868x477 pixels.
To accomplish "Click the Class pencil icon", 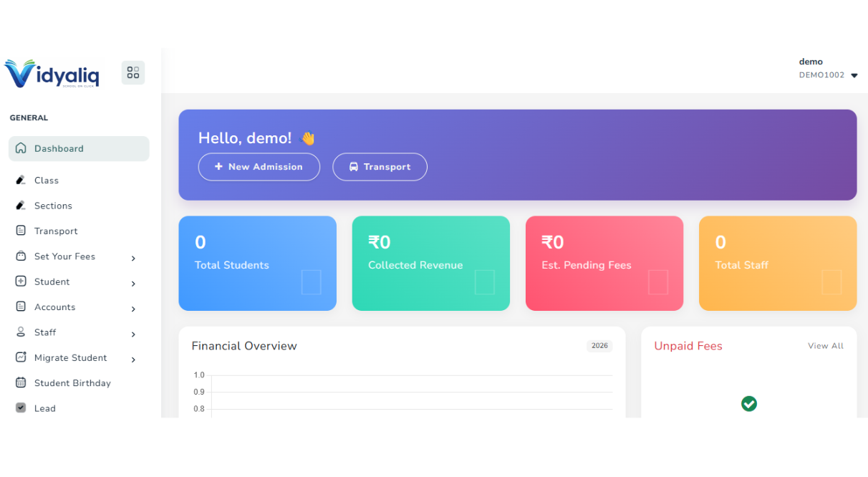I will coord(21,180).
